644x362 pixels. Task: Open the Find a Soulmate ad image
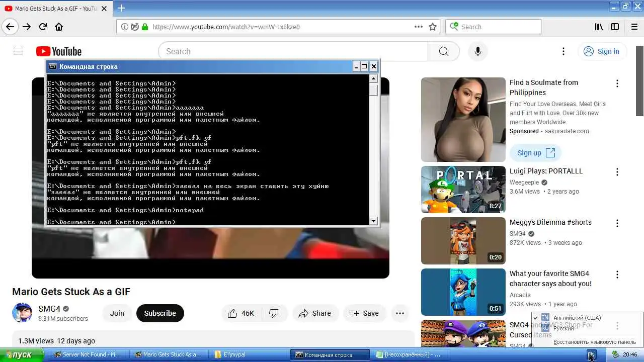click(463, 120)
